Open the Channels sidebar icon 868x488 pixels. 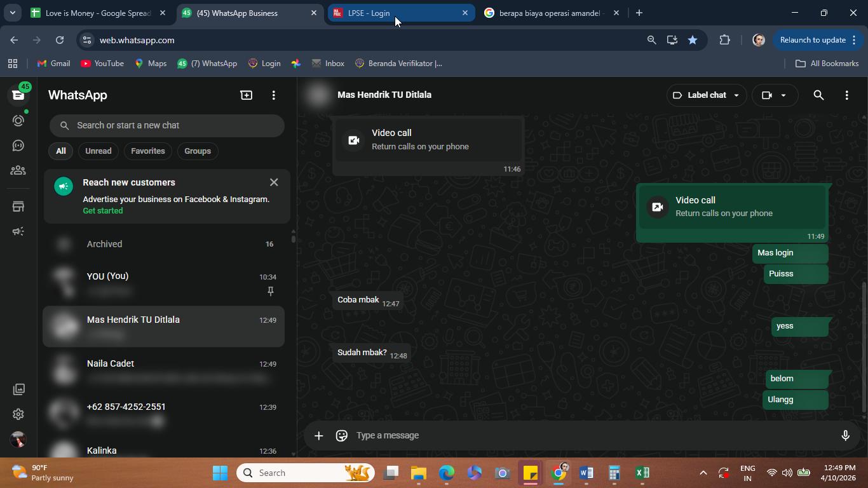[x=18, y=146]
